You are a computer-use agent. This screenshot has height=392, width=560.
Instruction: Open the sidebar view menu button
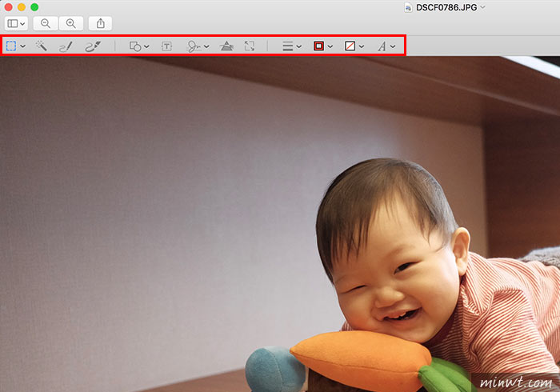16,23
